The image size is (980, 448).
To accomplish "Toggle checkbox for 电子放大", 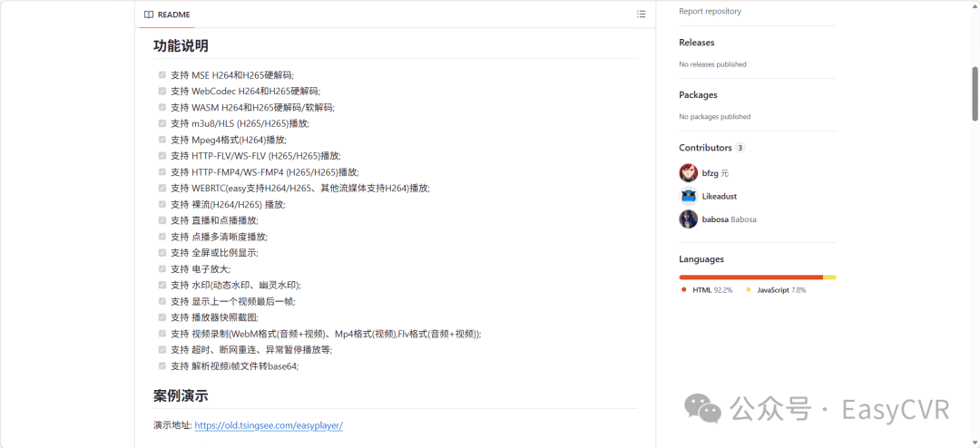I will [x=162, y=268].
